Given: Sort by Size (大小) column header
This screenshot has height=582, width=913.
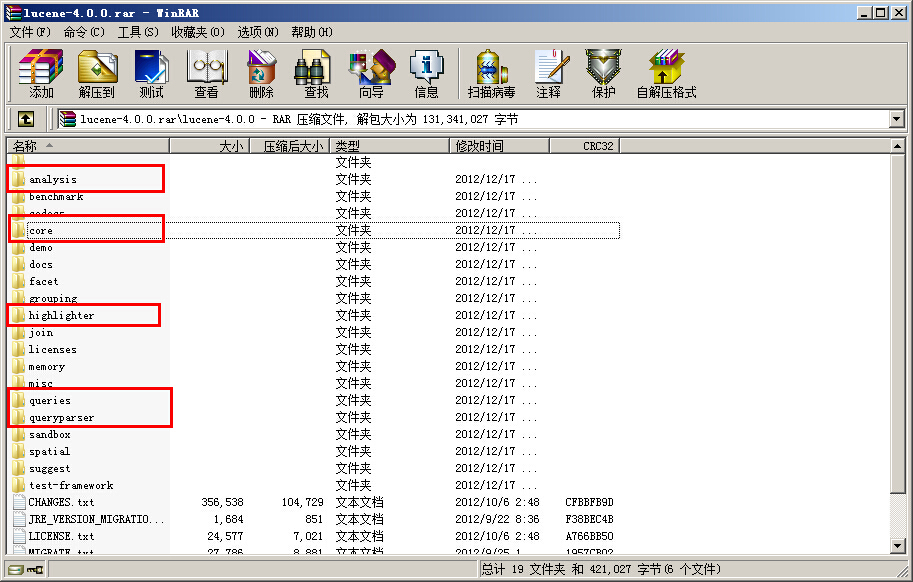Looking at the screenshot, I should (x=209, y=146).
